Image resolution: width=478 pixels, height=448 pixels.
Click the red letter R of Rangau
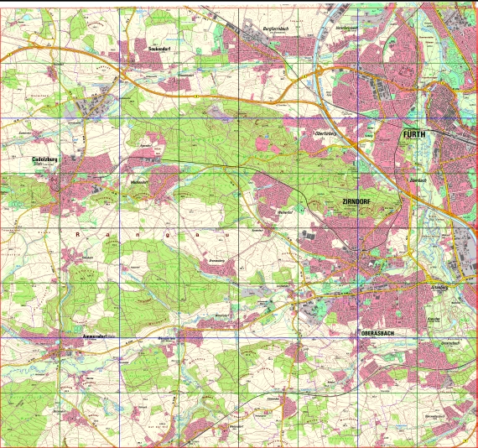(x=77, y=235)
